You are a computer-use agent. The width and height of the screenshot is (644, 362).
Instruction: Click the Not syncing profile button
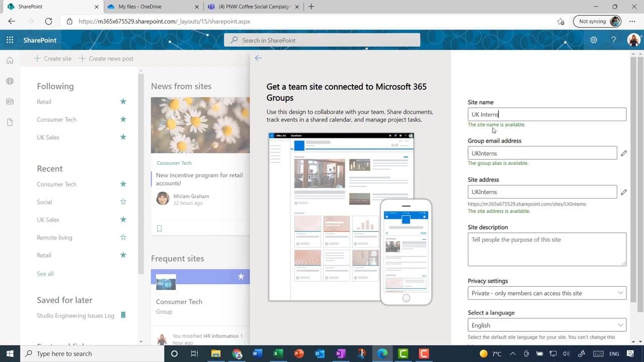click(x=597, y=21)
